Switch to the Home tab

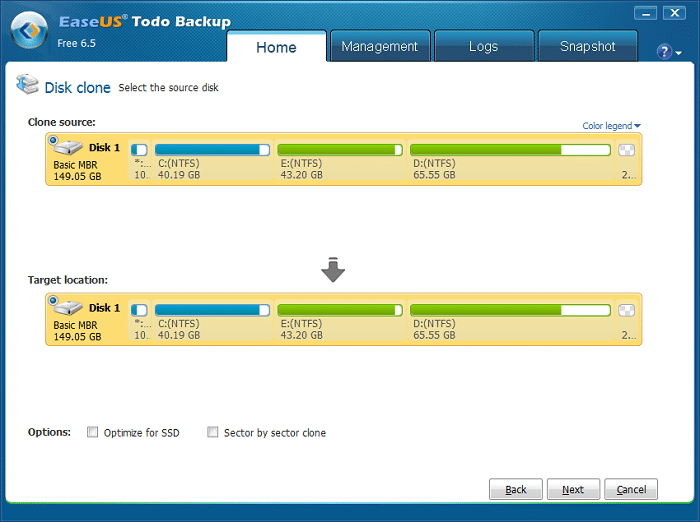276,47
